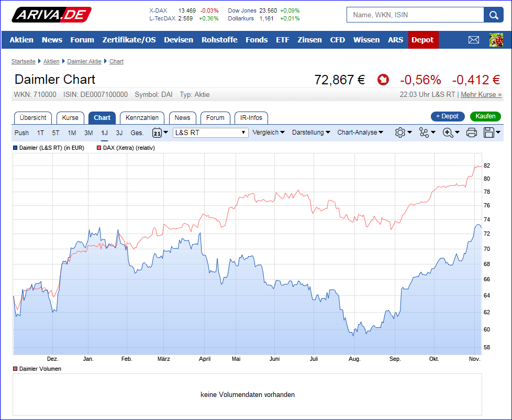Toggle Daimler Volumen legend swatch
Image resolution: width=512 pixels, height=420 pixels.
click(x=15, y=369)
